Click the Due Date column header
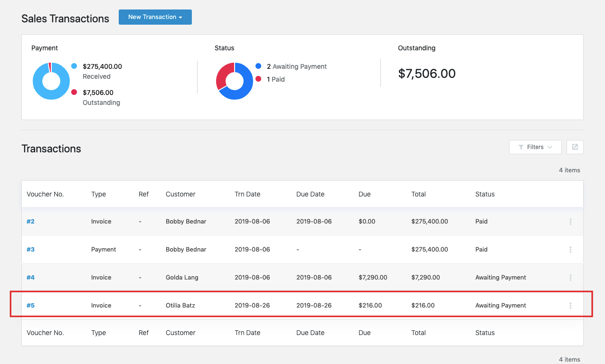 (310, 194)
